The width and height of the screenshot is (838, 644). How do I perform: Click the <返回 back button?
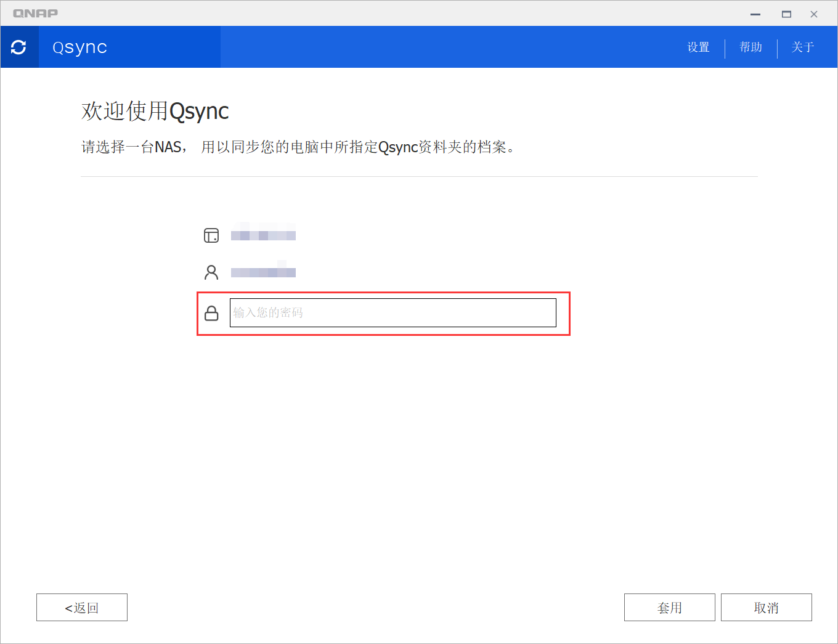pos(82,608)
